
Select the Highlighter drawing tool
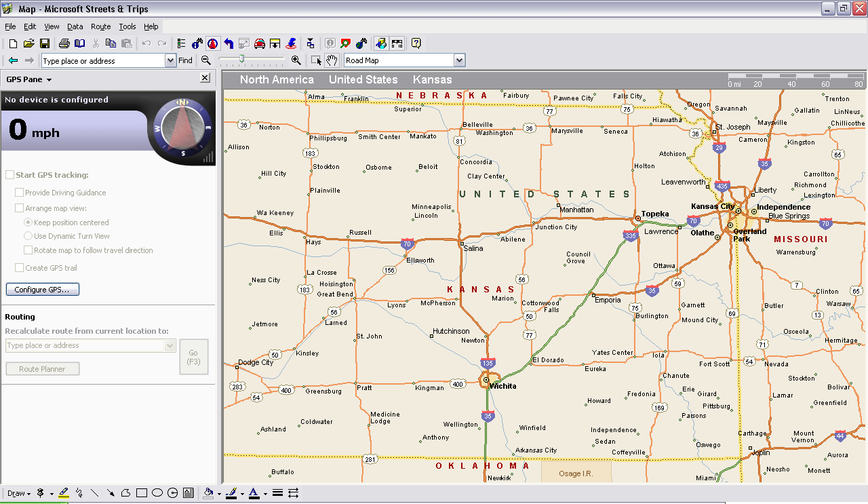click(64, 493)
